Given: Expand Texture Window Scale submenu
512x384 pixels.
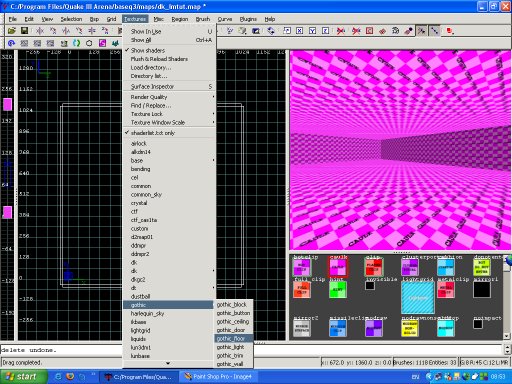Looking at the screenshot, I should [x=169, y=122].
